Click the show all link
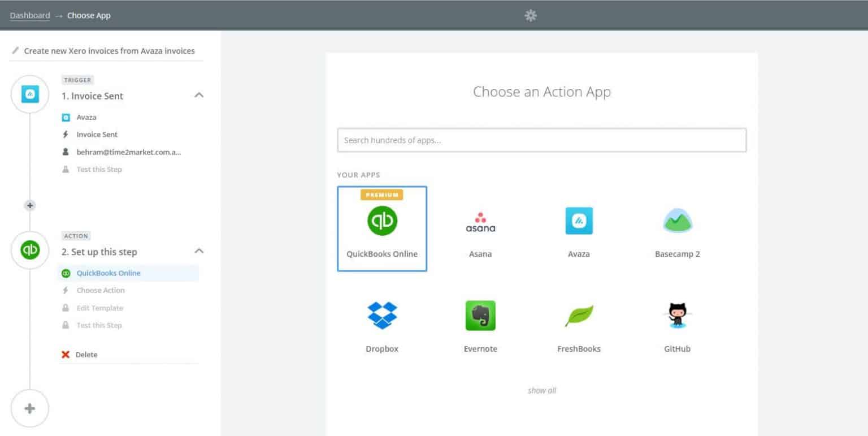868x436 pixels. coord(541,390)
